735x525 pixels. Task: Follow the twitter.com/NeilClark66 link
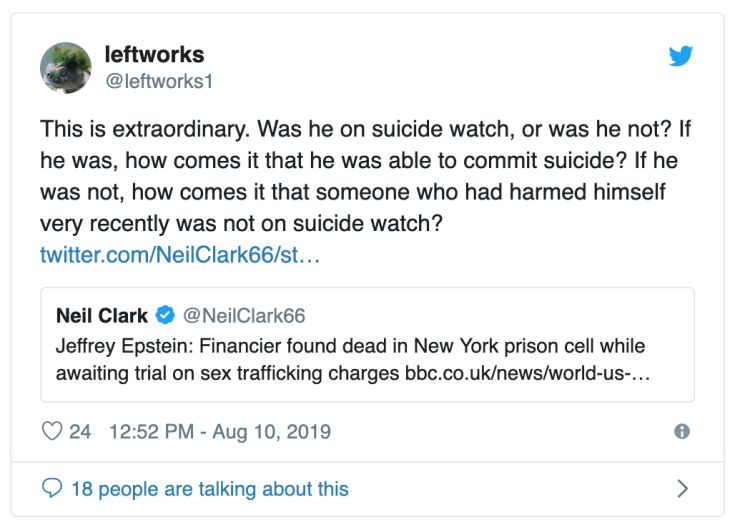point(180,254)
